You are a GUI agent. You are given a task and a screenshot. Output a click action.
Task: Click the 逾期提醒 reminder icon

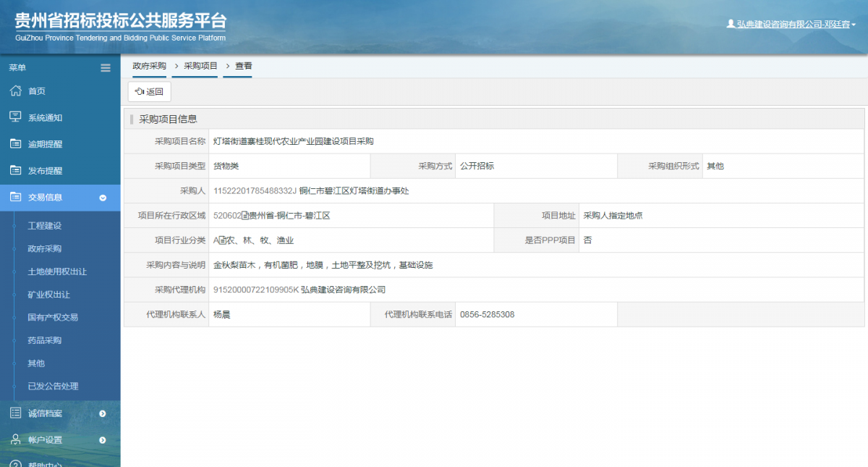tap(14, 143)
